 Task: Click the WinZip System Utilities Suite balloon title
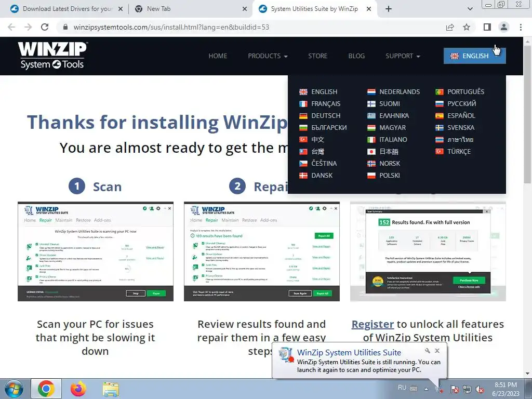[x=349, y=353]
